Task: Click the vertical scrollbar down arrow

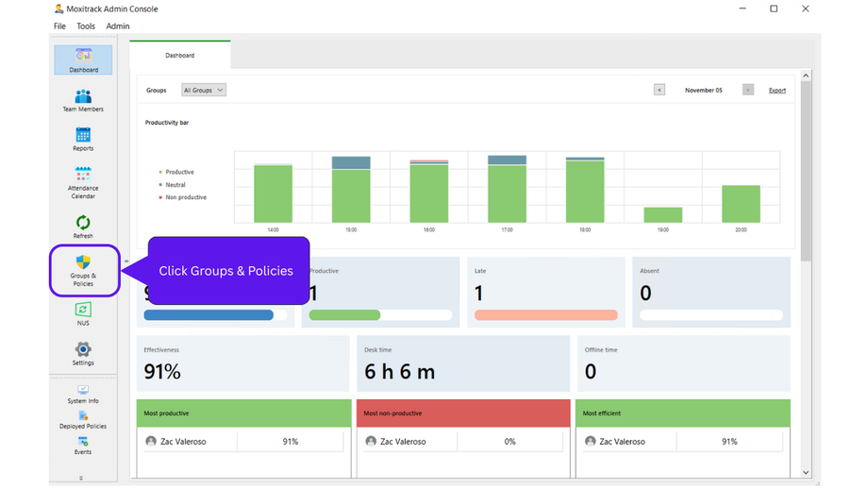Action: pyautogui.click(x=806, y=472)
